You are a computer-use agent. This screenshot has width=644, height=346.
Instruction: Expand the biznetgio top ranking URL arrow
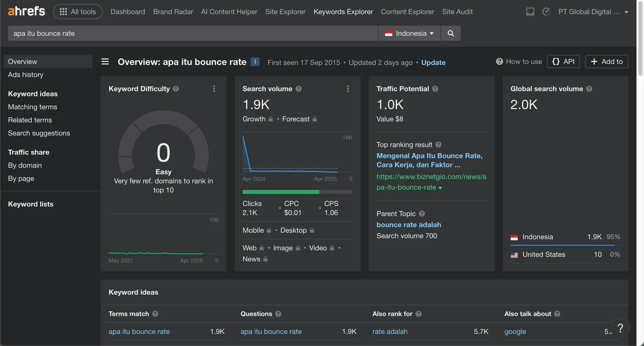[440, 188]
